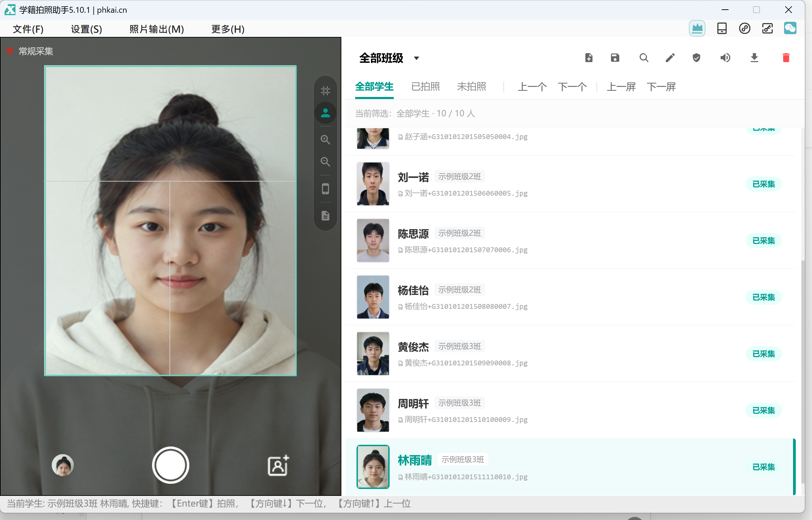Open last captured photo round thumbnail
This screenshot has width=812, height=520.
point(63,465)
